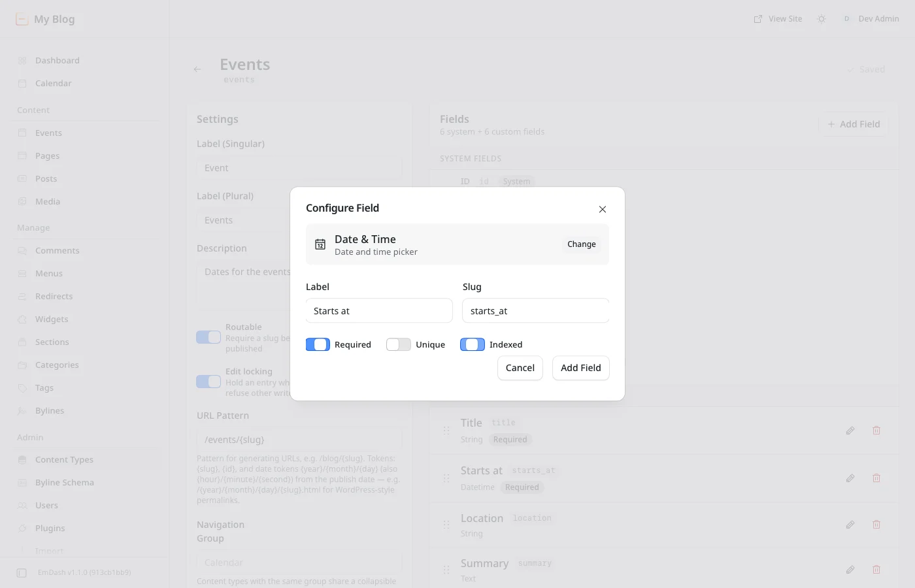915x588 pixels.
Task: Enable the Unique toggle
Action: (399, 344)
